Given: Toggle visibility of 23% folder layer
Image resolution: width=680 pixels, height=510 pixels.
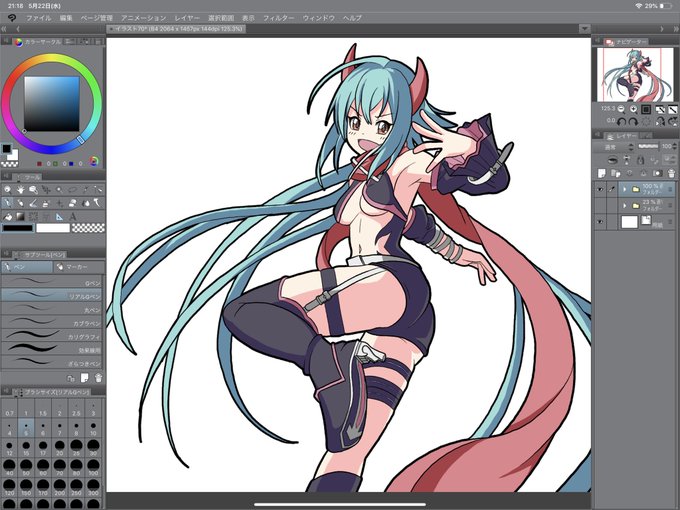Looking at the screenshot, I should pos(600,206).
